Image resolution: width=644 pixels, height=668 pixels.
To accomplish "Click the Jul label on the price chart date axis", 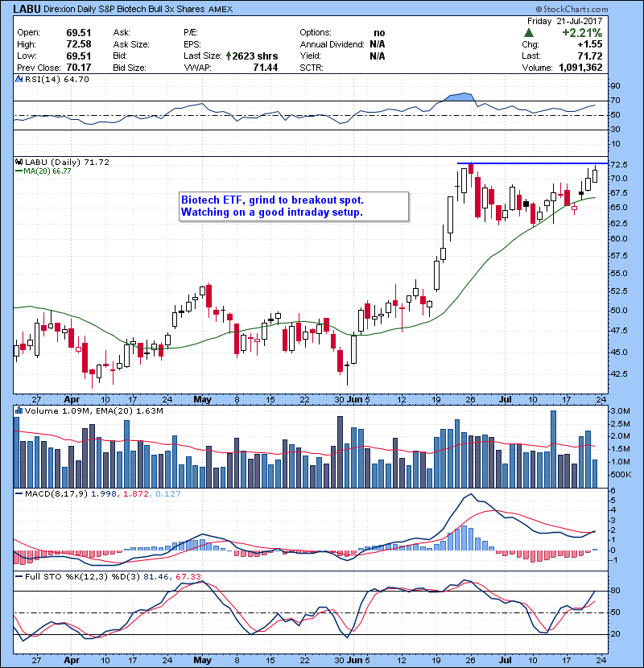I will point(505,400).
